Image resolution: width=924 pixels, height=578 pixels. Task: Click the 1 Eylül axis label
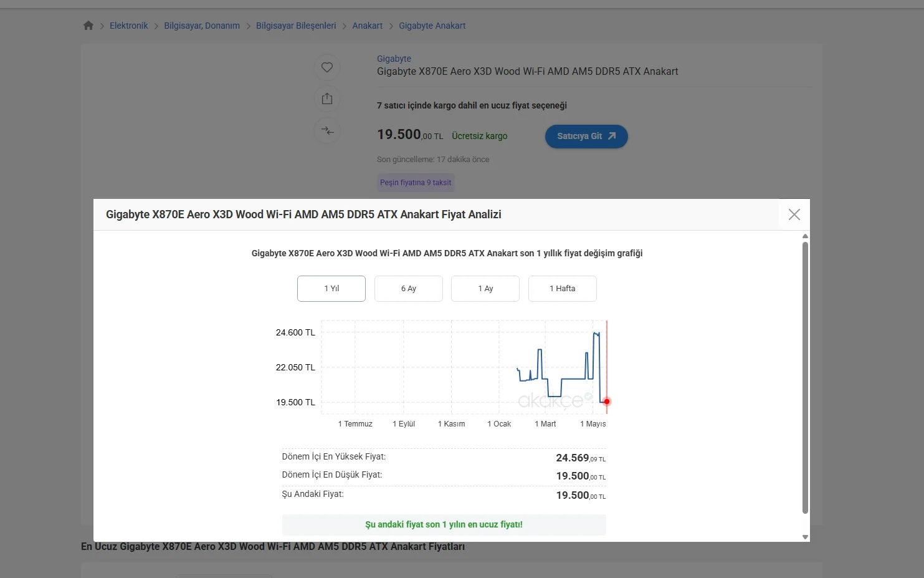[404, 424]
